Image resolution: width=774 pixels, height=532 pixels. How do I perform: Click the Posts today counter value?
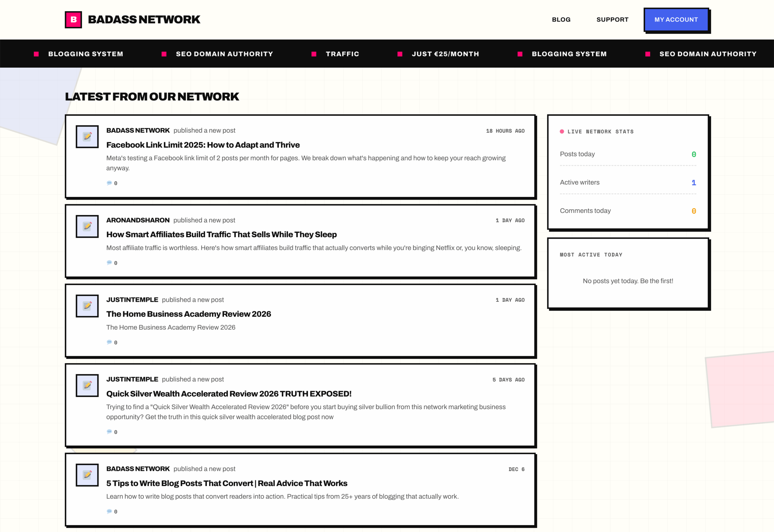tap(694, 154)
